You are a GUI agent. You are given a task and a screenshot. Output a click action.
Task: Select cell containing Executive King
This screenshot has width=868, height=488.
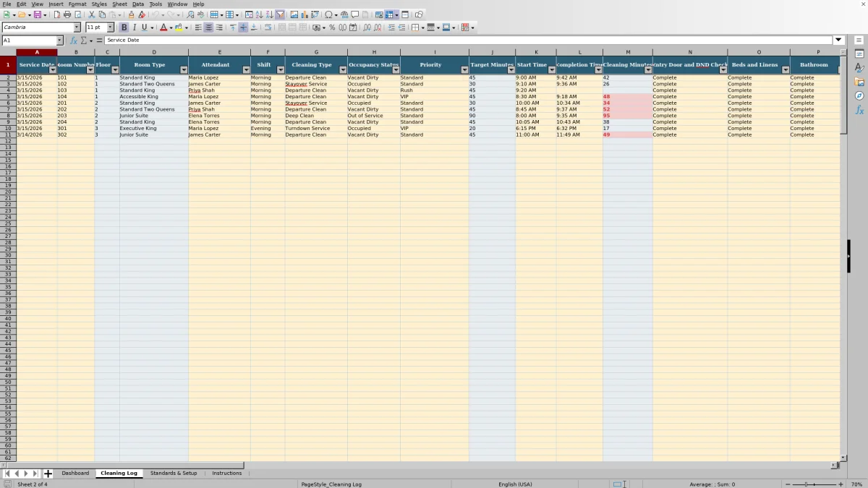pyautogui.click(x=154, y=129)
